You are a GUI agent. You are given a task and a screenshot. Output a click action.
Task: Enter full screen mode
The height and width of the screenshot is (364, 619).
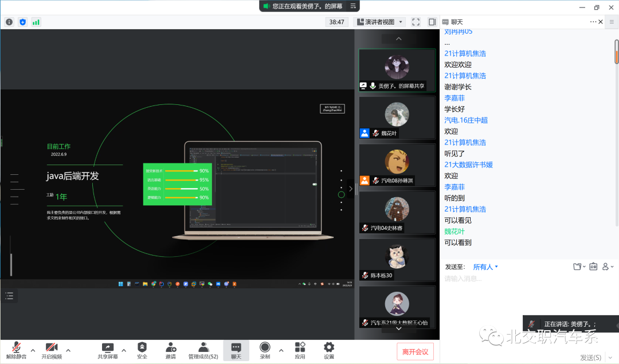point(416,22)
